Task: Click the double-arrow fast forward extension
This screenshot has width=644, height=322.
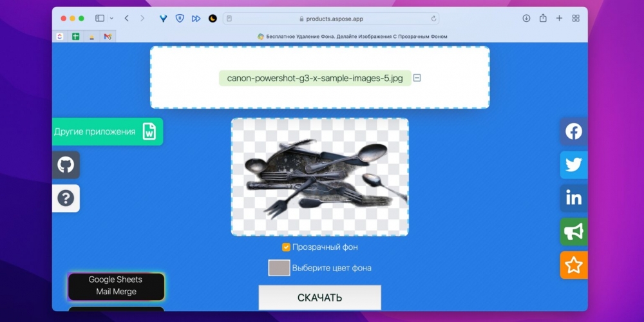Action: point(196,19)
